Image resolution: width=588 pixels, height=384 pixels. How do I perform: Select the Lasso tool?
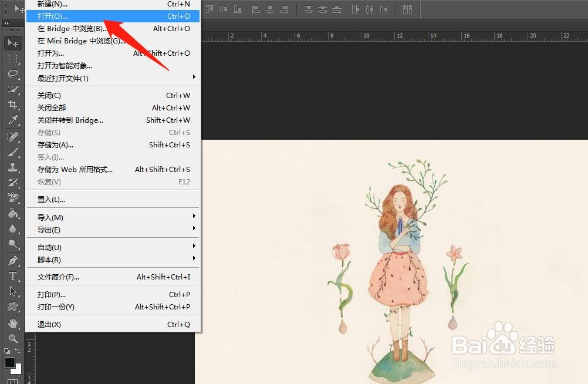pos(13,74)
